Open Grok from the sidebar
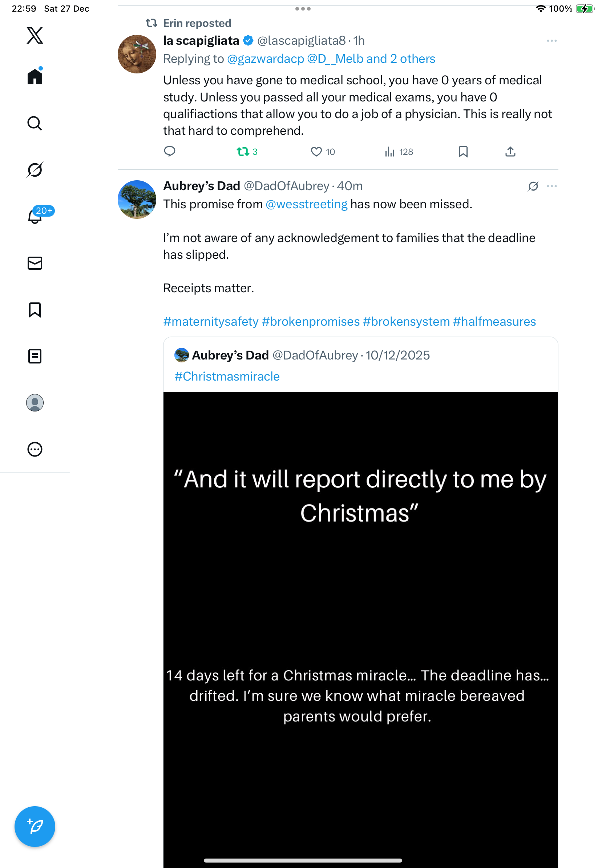This screenshot has height=868, width=606. pyautogui.click(x=35, y=170)
